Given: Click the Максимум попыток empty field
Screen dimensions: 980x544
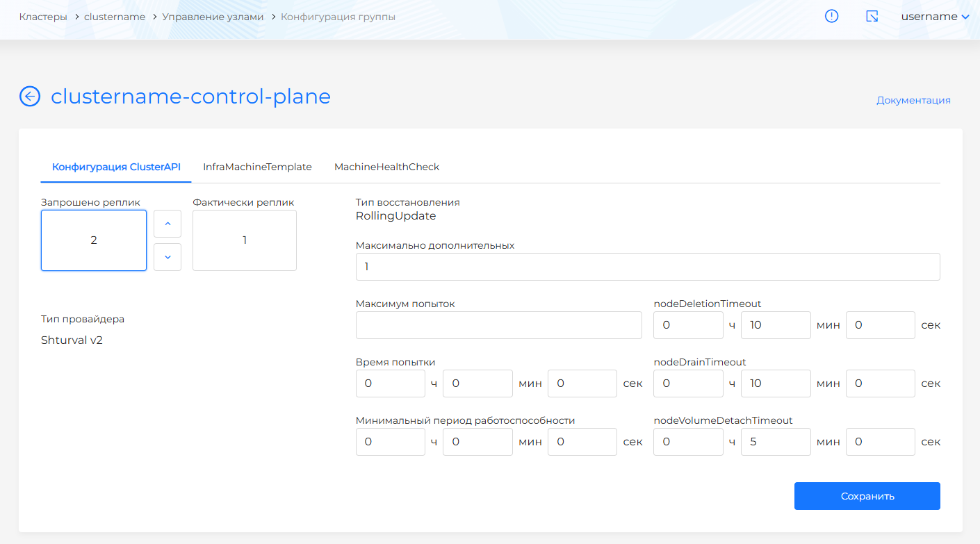Looking at the screenshot, I should point(498,325).
